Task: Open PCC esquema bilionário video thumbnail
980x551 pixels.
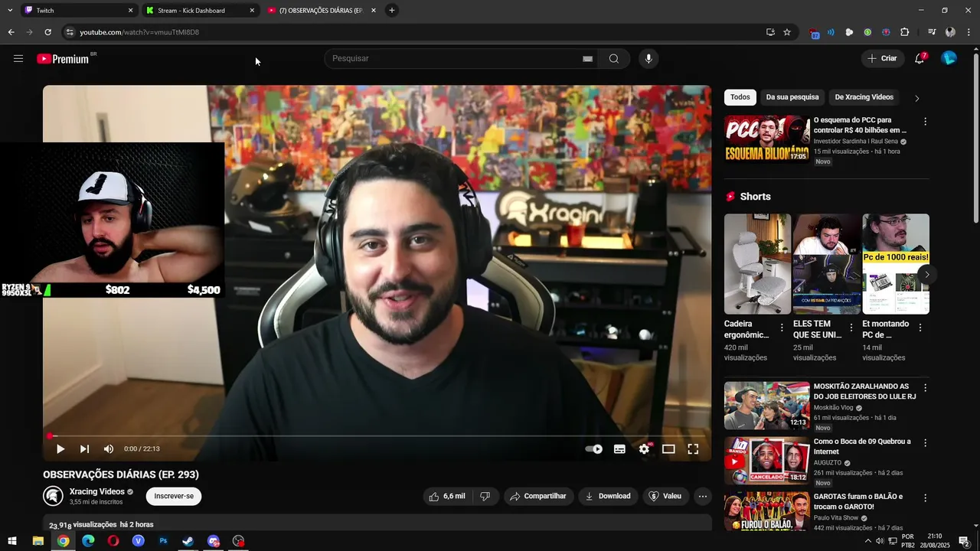Action: 767,139
